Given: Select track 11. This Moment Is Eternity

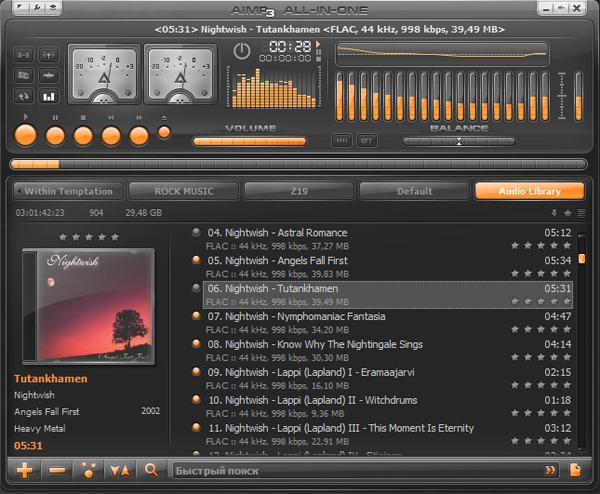Looking at the screenshot, I should click(x=388, y=434).
